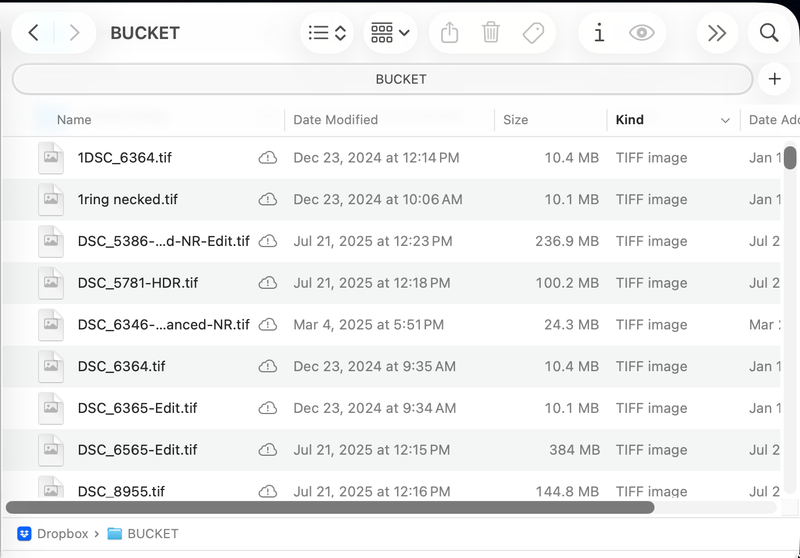The image size is (800, 558).
Task: Click the vertical scrollbar thumb
Action: [x=790, y=158]
